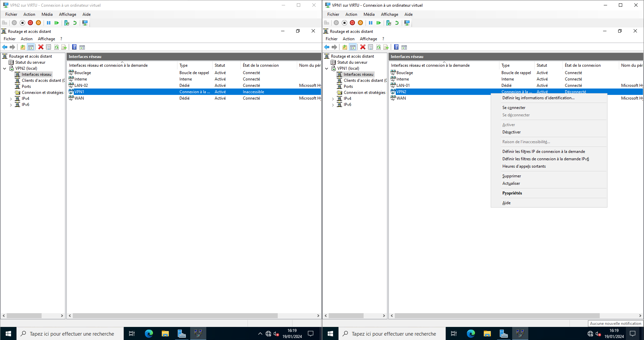Image resolution: width=644 pixels, height=340 pixels.
Task: Select 'Désactiver' in the context menu
Action: pyautogui.click(x=511, y=132)
